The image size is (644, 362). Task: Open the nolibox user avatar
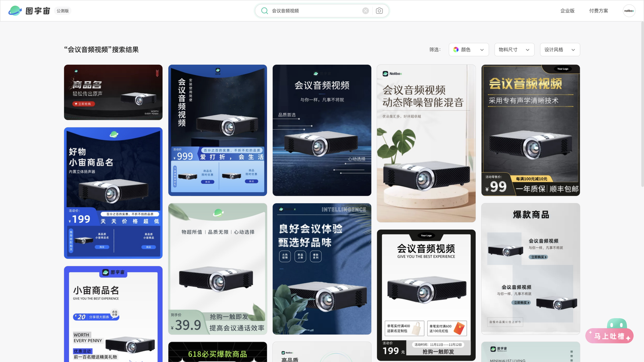tap(629, 11)
